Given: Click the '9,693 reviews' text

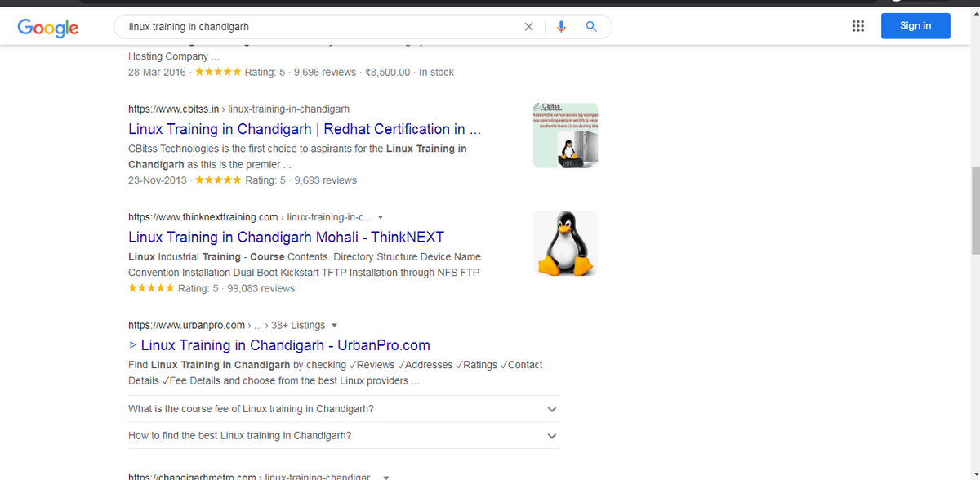Looking at the screenshot, I should pyautogui.click(x=326, y=180).
